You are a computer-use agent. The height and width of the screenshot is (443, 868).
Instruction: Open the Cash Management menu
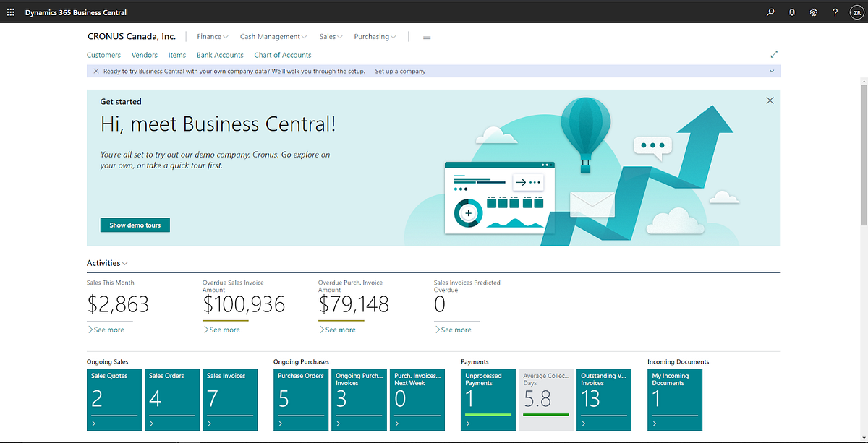[273, 36]
